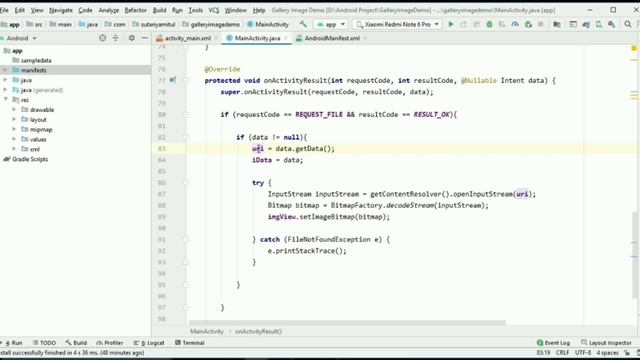
Task: Open Search Everywhere magnifier icon
Action: tap(628, 24)
